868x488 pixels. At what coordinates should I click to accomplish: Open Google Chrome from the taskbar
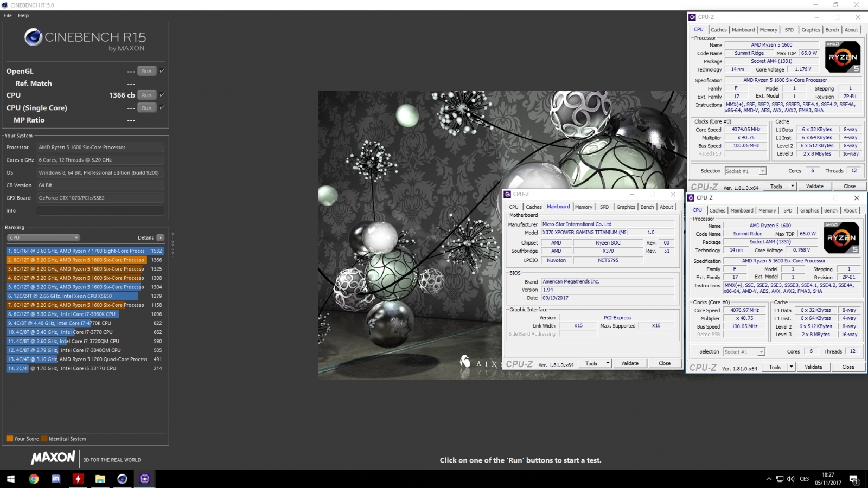click(x=34, y=479)
